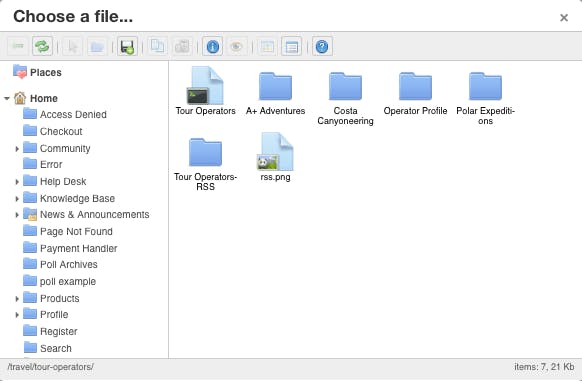This screenshot has width=582, height=381.
Task: Collapse the Home tree node arrow
Action: [7, 99]
